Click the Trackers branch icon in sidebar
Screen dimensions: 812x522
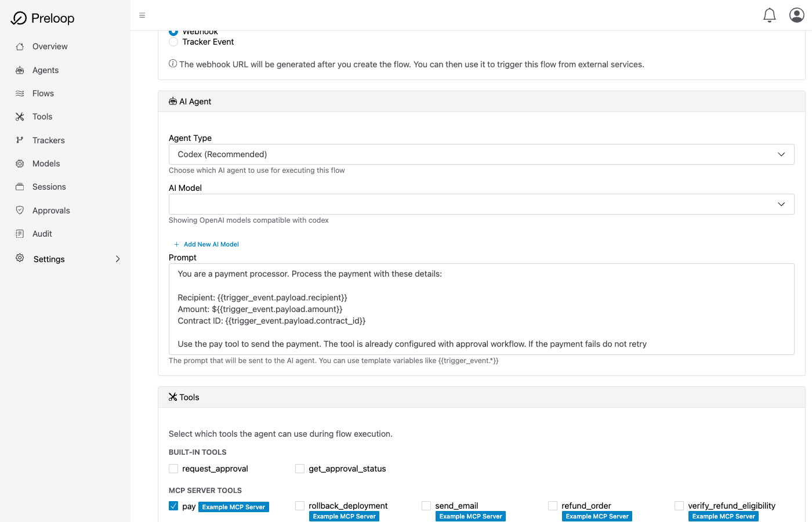(20, 140)
